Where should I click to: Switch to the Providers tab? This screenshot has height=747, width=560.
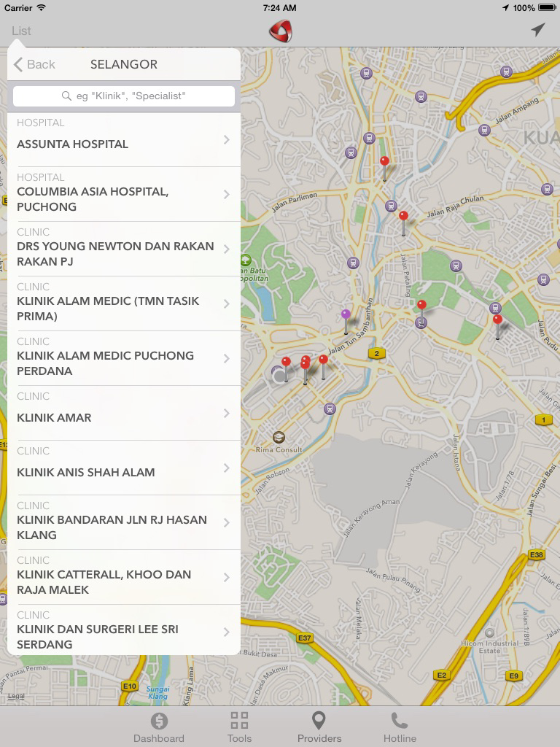point(319,727)
